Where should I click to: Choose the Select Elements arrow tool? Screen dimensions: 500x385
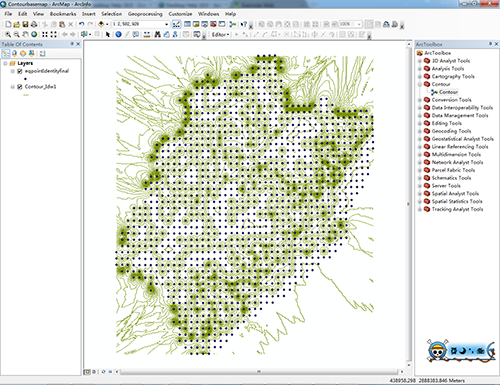click(x=107, y=34)
